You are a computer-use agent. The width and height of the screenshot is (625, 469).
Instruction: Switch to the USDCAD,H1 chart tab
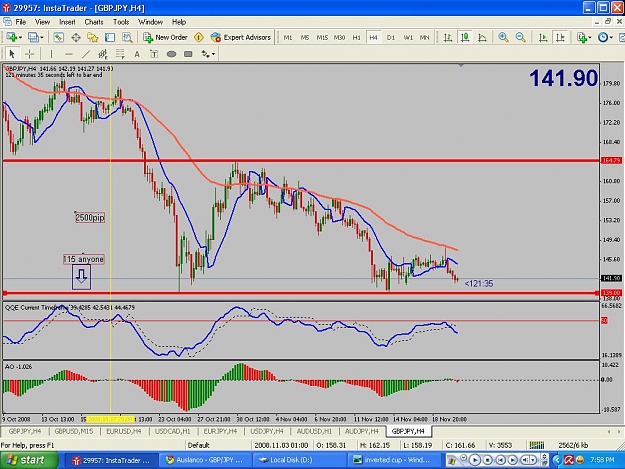(173, 431)
